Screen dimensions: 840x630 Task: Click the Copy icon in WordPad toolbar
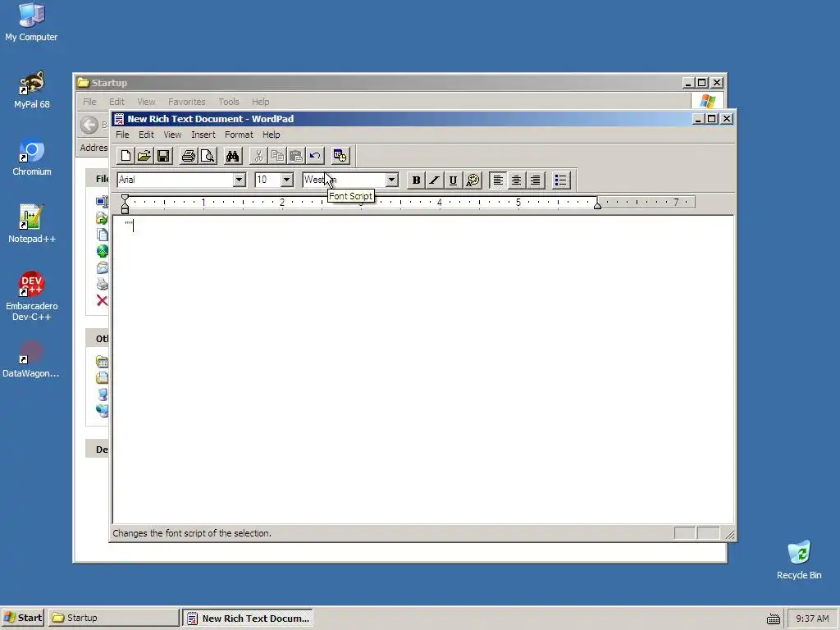[277, 156]
